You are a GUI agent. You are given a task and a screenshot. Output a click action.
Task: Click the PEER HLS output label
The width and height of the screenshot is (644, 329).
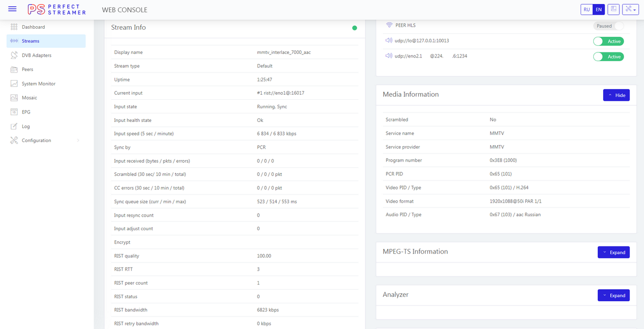coord(406,25)
